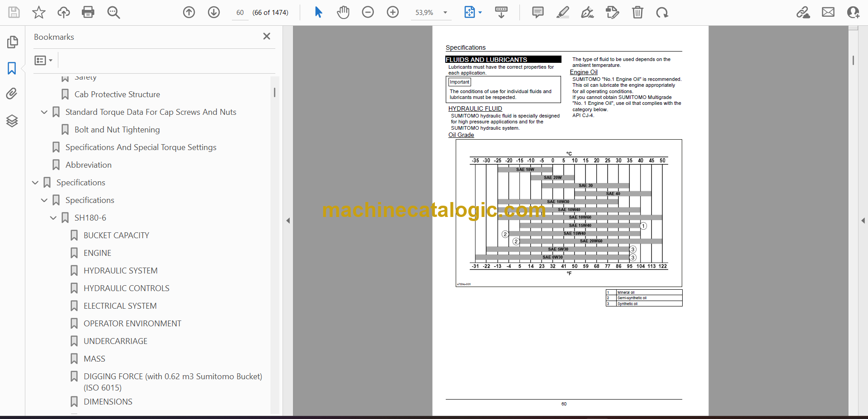Zoom out with the minus button

coord(368,12)
